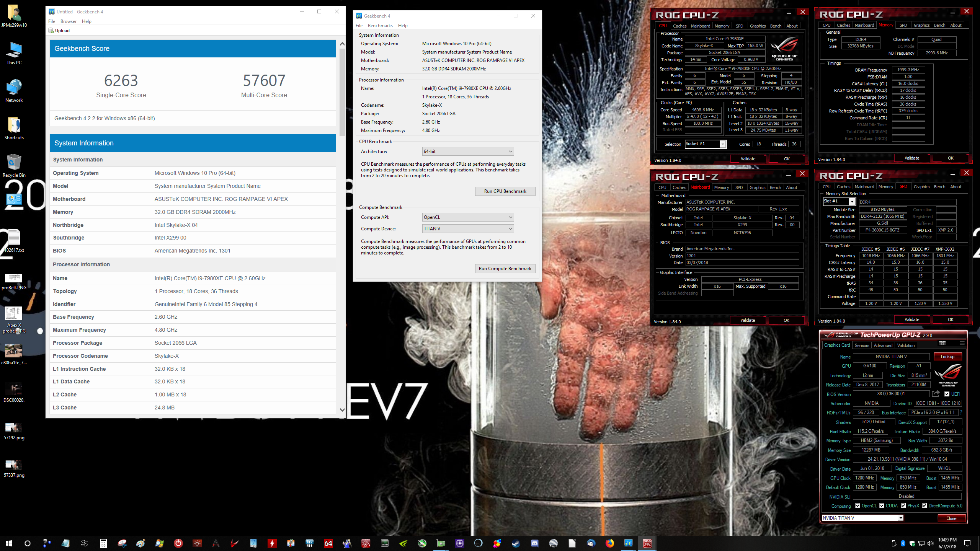Open the Paint taskbar icon
The height and width of the screenshot is (551, 980).
coord(141,543)
